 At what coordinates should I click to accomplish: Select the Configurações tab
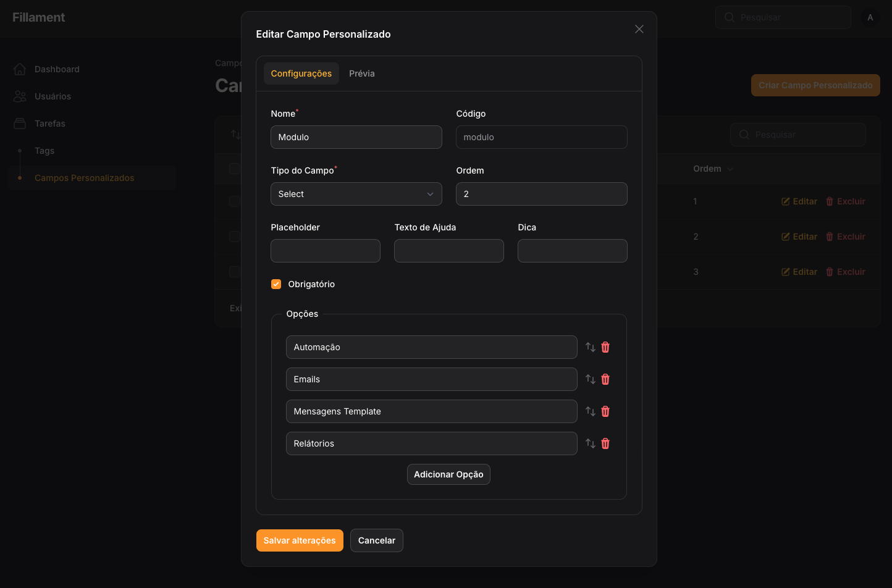pyautogui.click(x=301, y=73)
